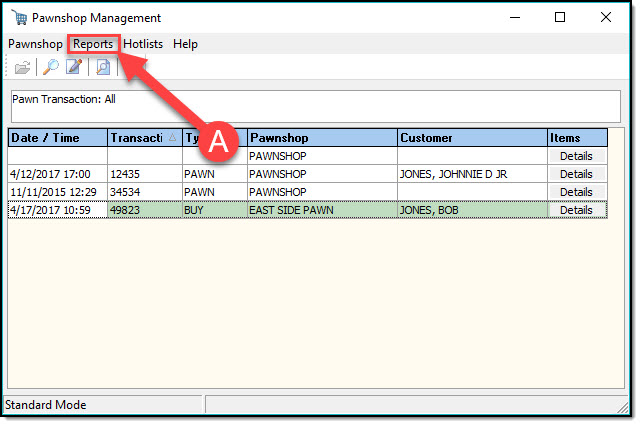Click the open folder toolbar icon
Viewport: 640px width, 425px height.
point(22,67)
